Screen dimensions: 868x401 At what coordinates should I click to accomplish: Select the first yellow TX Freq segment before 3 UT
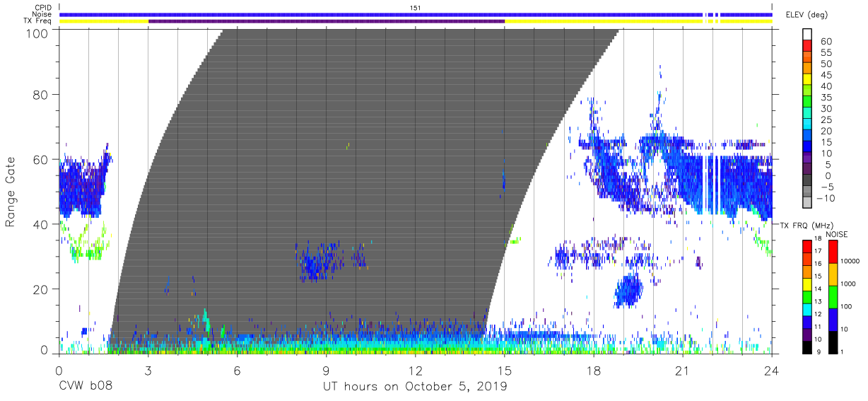point(104,21)
